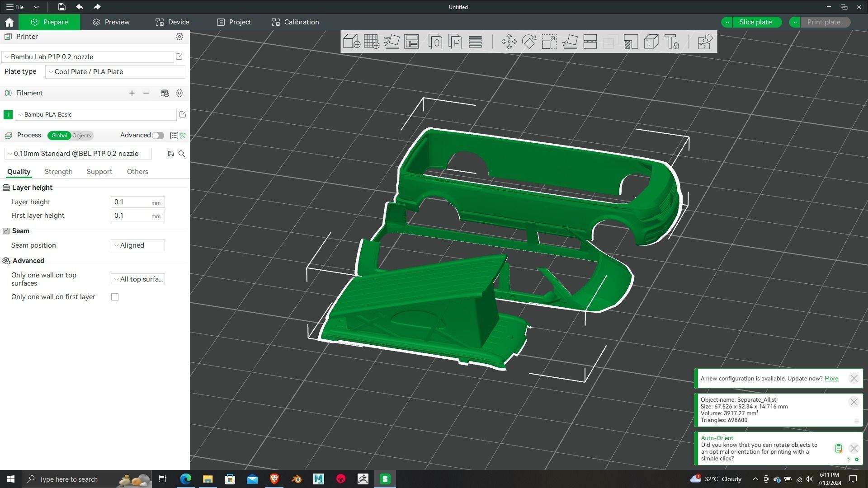Click the Split to parts icon

[455, 42]
